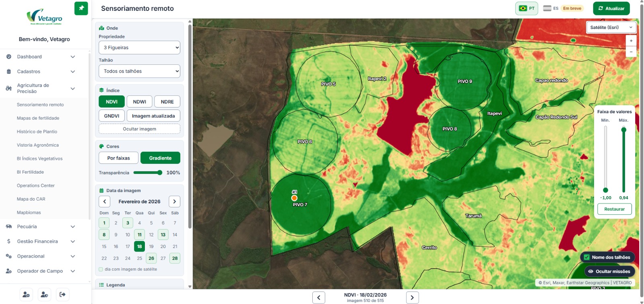Open the Propriedade dropdown showing 3 Figueiras

point(139,48)
